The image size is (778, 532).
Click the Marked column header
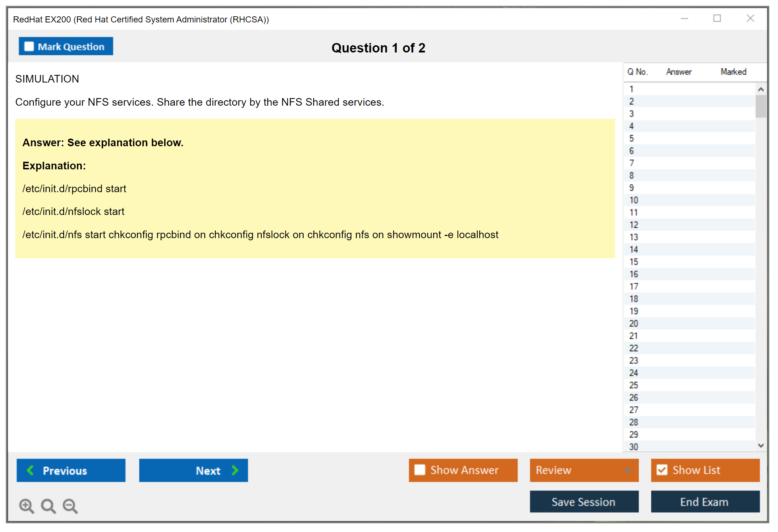coord(733,72)
